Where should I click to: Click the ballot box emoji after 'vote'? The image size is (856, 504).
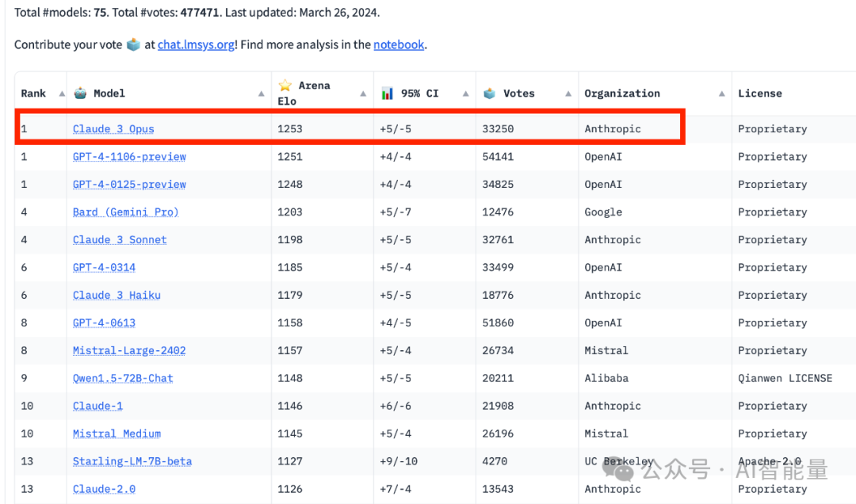tap(133, 45)
